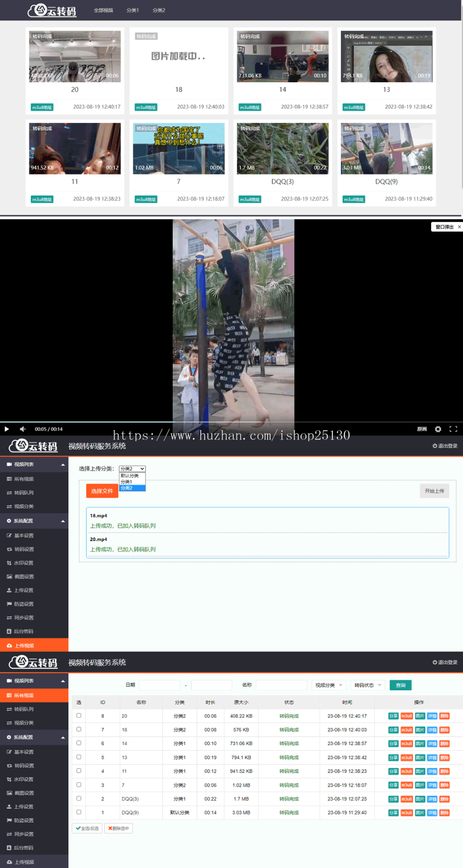Screen dimensions: 463x868
Task: Tick the checkbox for video ID 6
Action: point(79,743)
